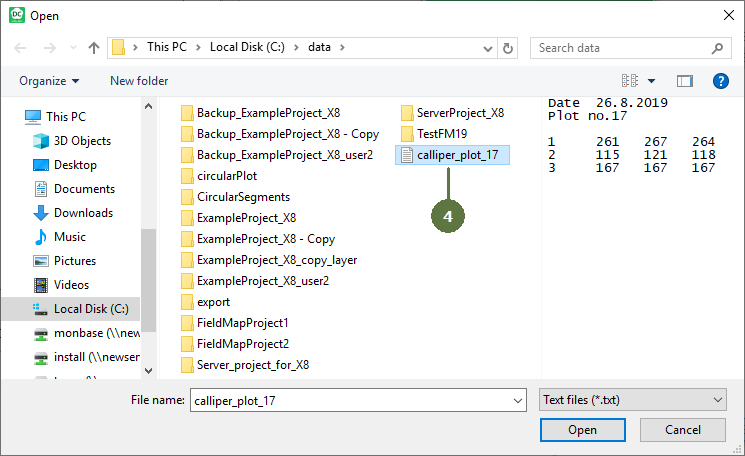Click the Open button

click(x=583, y=430)
